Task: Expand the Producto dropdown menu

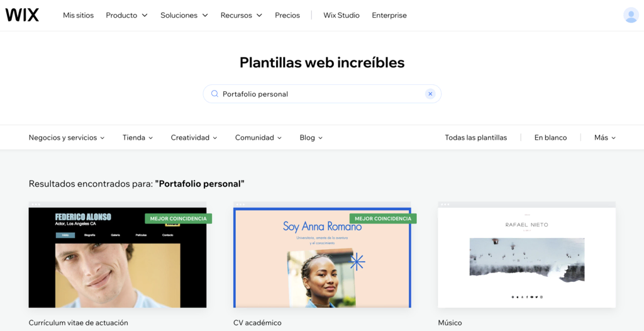Action: (x=126, y=15)
